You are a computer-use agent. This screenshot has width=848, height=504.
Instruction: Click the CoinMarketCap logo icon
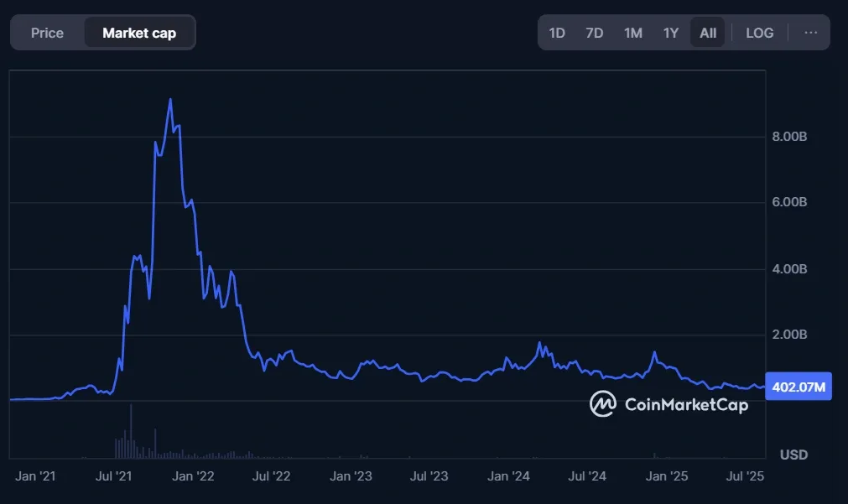click(x=603, y=404)
